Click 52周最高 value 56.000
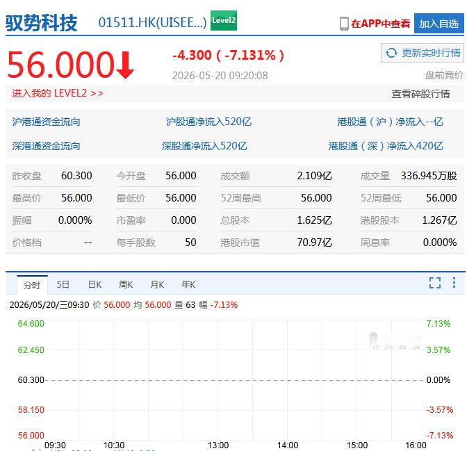The height and width of the screenshot is (451, 476). coord(316,198)
